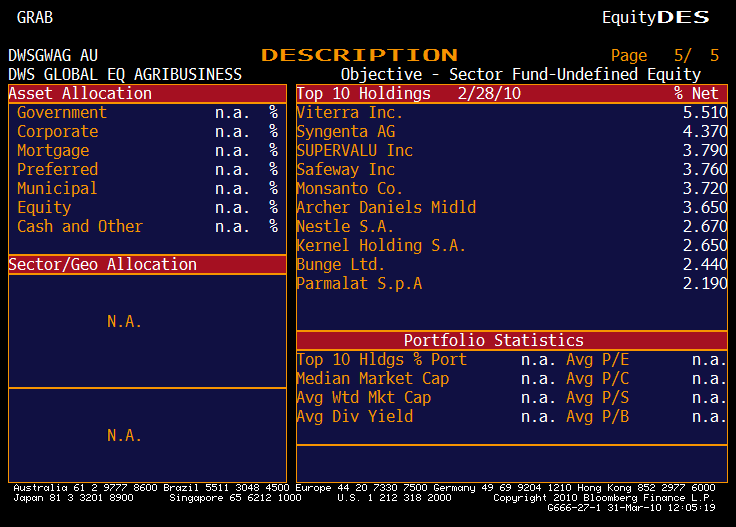Click the Avg Wtd Mkt Cap label
This screenshot has height=527, width=736.
[364, 397]
